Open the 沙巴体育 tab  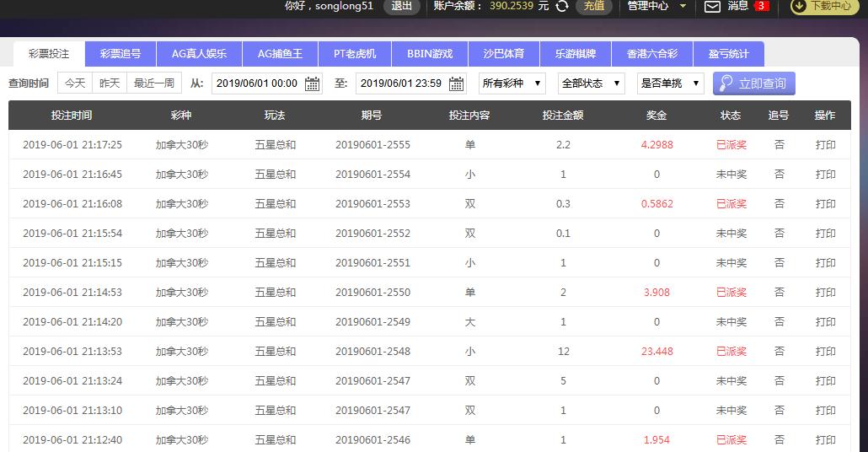click(504, 54)
